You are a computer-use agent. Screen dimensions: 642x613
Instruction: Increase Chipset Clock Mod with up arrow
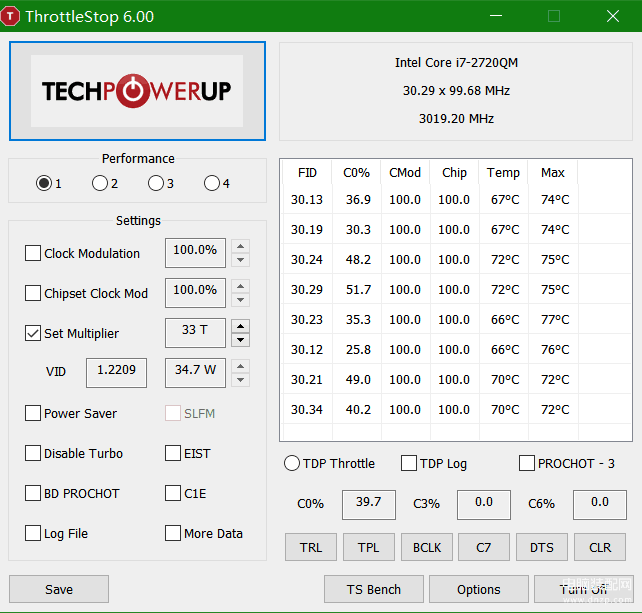pyautogui.click(x=240, y=286)
